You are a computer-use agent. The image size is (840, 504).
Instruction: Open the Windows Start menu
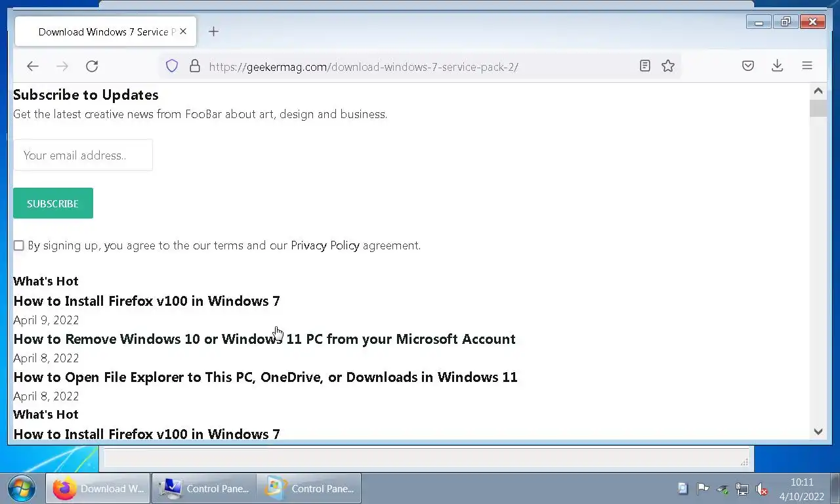coord(22,488)
